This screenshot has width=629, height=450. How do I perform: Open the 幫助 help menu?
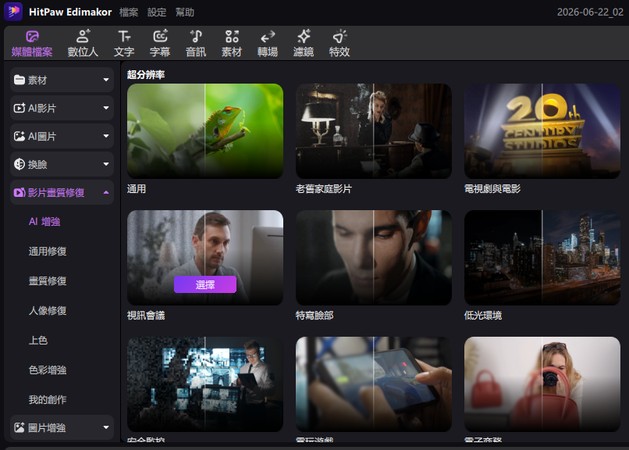click(x=185, y=12)
